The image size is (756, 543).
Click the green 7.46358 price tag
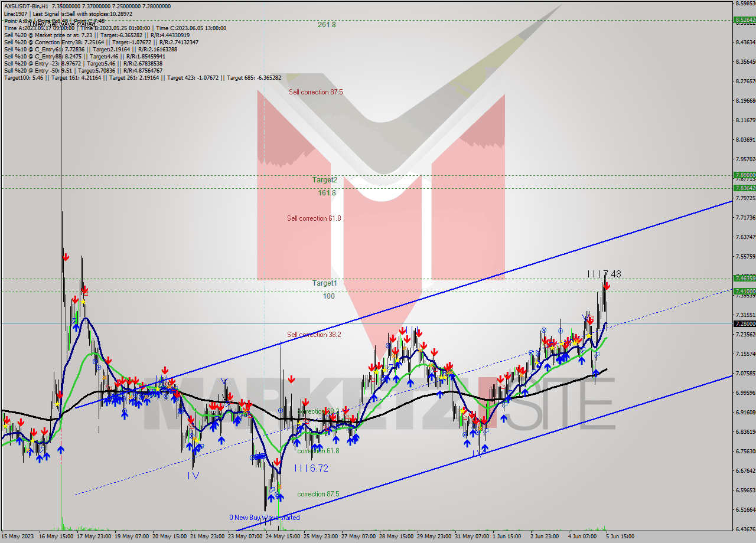744,278
